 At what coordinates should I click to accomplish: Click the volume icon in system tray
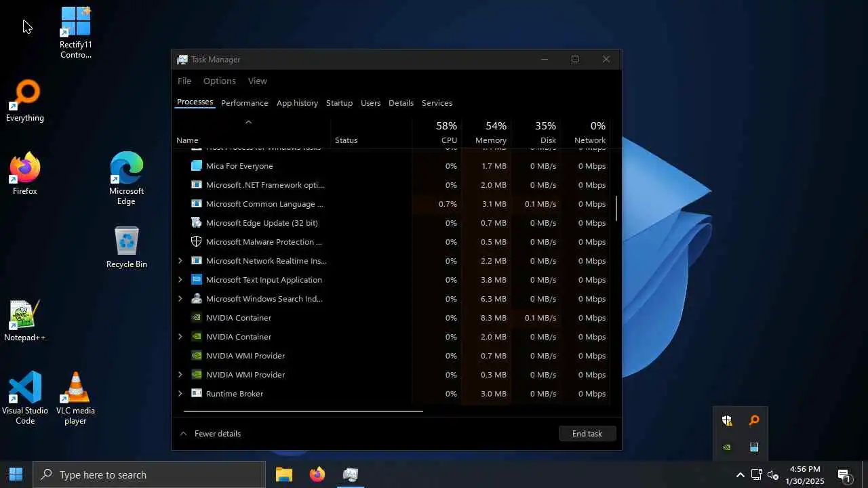coord(772,474)
